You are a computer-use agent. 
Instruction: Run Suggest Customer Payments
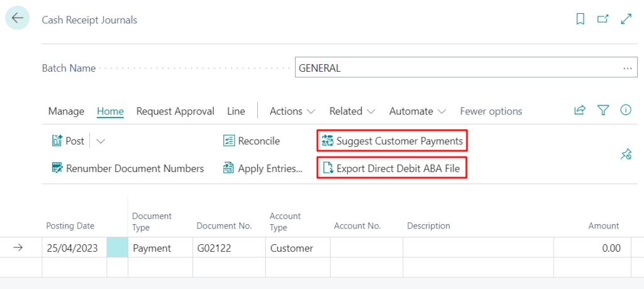[x=392, y=141]
